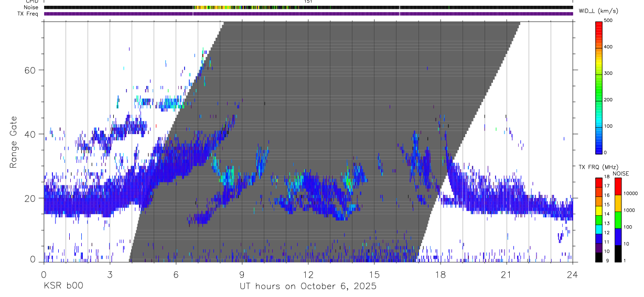Click x-axis tick label '18'
This screenshot has width=644, height=297.
pyautogui.click(x=440, y=274)
